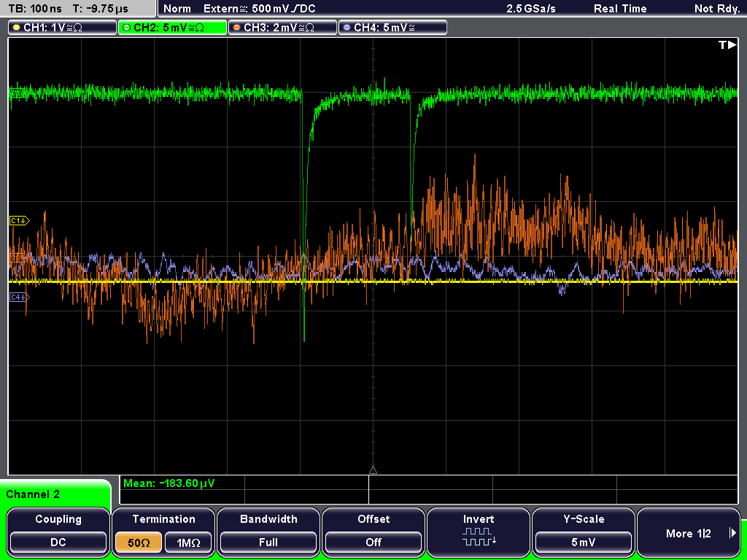Click the 2.5 GSa/s sample rate readout
The width and height of the screenshot is (747, 560).
pyautogui.click(x=531, y=9)
